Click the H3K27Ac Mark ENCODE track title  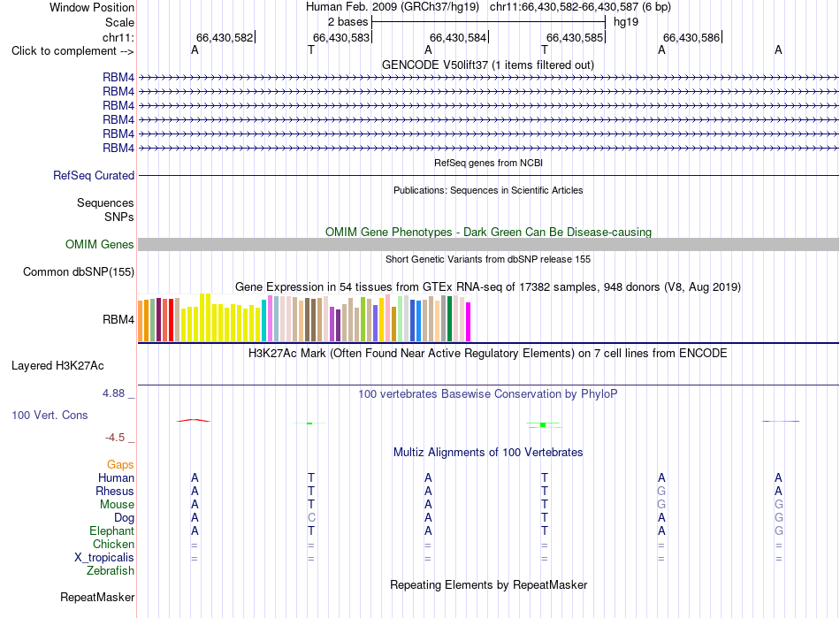[x=488, y=353]
